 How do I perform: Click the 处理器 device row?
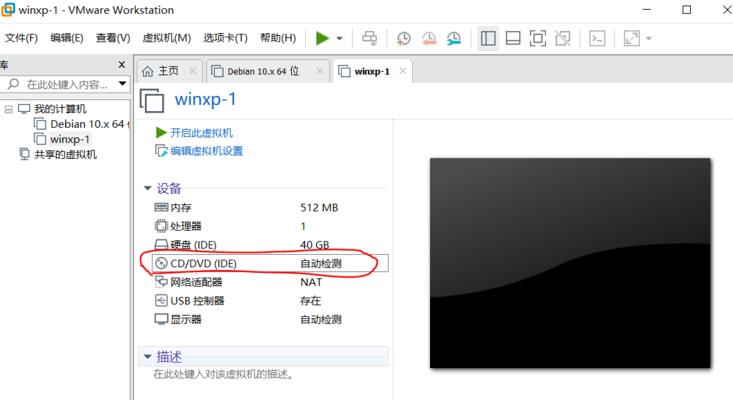(270, 226)
